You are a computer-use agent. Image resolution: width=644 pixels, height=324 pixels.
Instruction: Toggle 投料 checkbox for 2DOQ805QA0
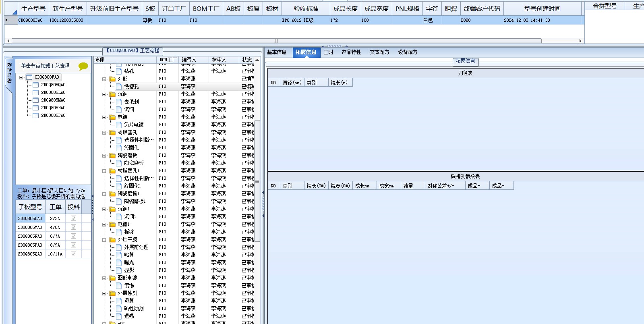[x=73, y=253]
